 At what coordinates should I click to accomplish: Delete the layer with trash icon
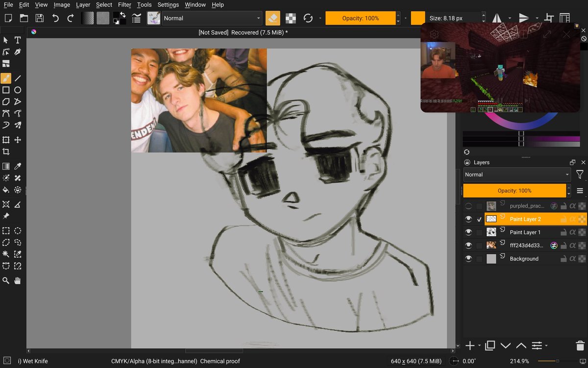coord(580,346)
